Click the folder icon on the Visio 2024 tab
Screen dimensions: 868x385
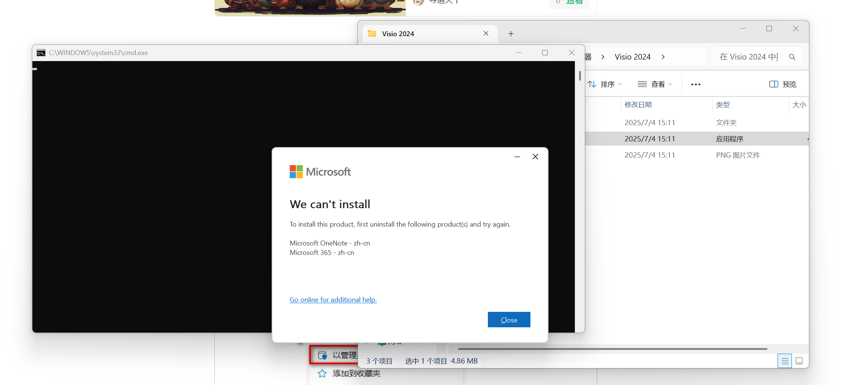(x=372, y=34)
